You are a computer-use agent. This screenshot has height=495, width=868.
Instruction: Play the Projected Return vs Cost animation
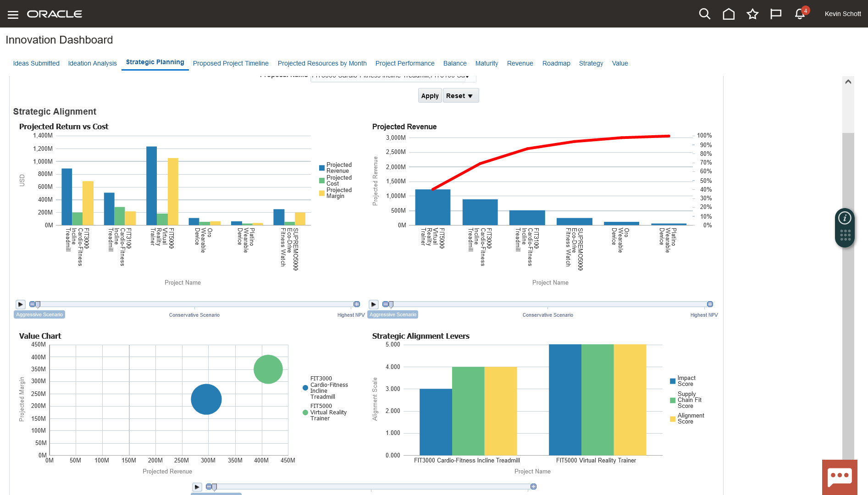[21, 304]
